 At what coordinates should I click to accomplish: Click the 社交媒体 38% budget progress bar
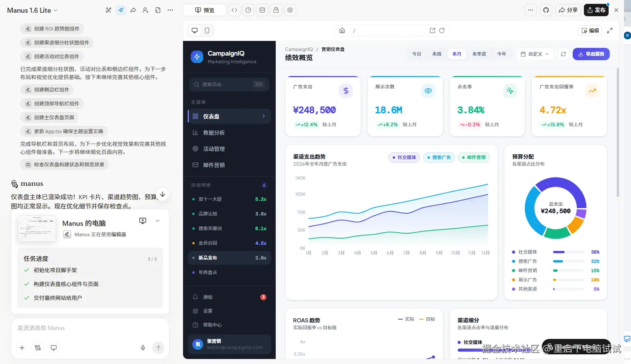tap(568, 252)
